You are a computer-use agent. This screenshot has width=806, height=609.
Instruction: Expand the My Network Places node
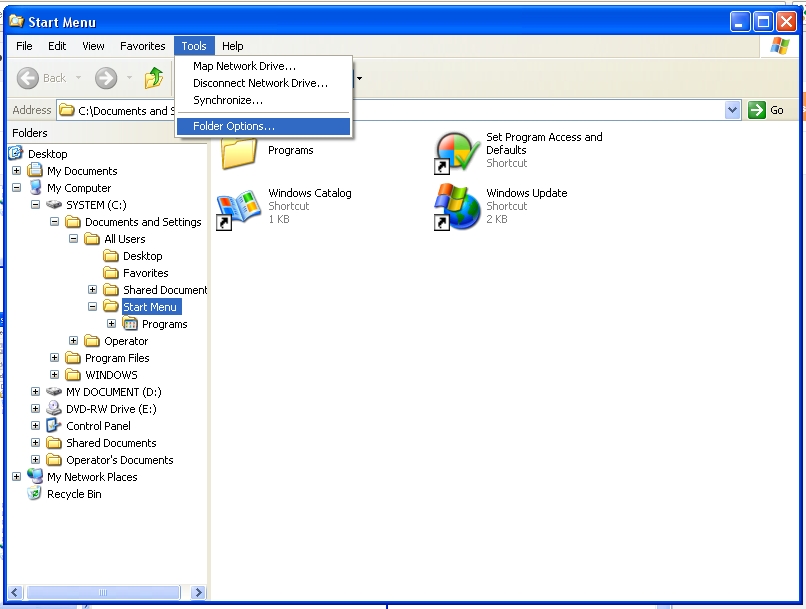16,476
